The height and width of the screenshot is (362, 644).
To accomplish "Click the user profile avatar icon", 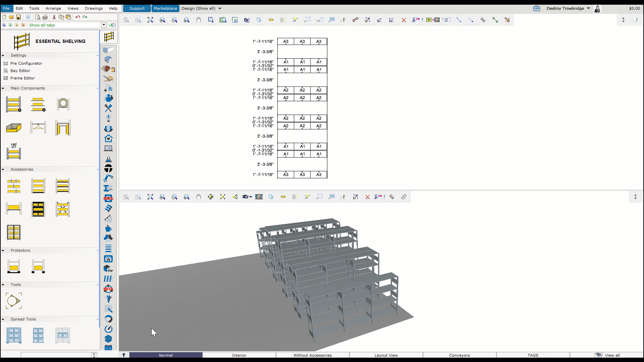I will pos(597,9).
